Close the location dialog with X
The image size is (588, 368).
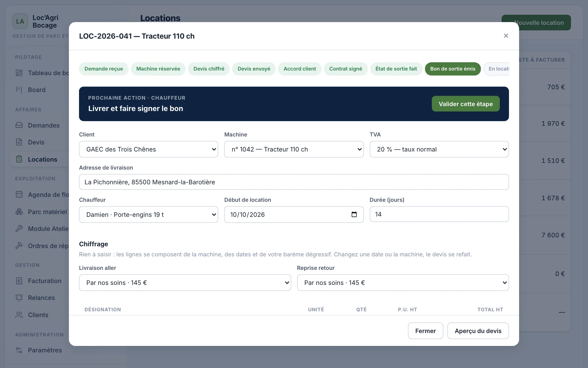[506, 36]
